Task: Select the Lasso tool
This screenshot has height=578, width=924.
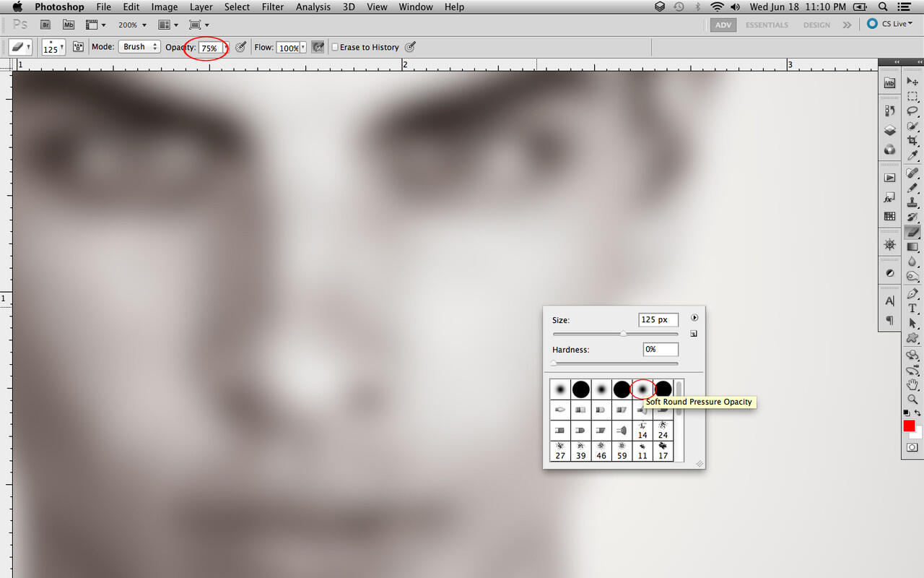Action: 912,111
